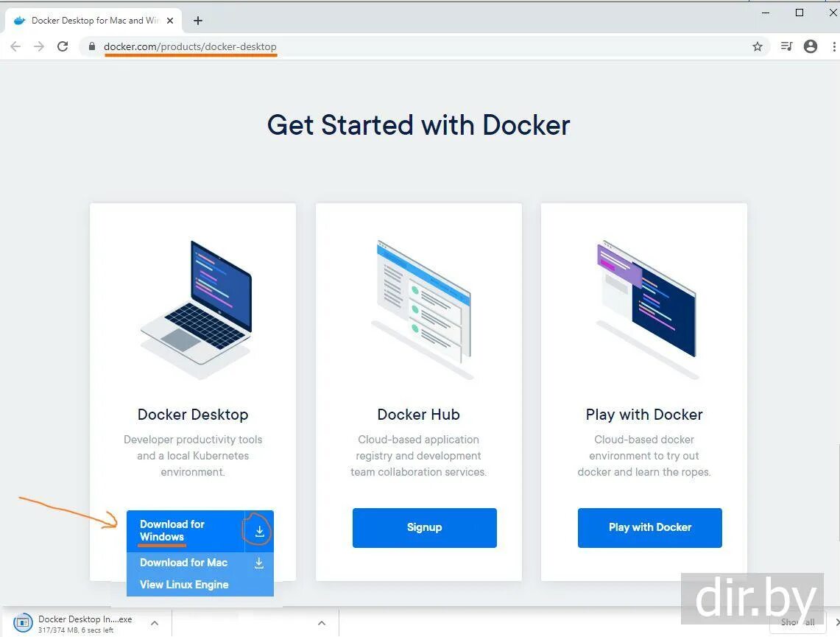Click the download arrow icon beside Windows
The height and width of the screenshot is (637, 840).
259,531
